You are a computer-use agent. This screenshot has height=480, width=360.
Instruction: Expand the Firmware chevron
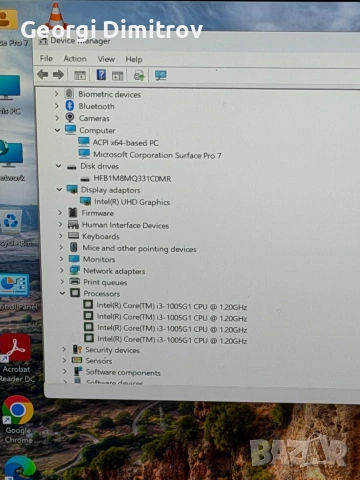(x=60, y=212)
